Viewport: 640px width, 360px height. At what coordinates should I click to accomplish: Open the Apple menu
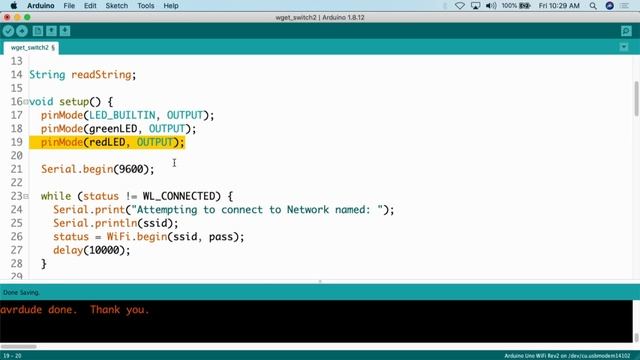pos(13,6)
